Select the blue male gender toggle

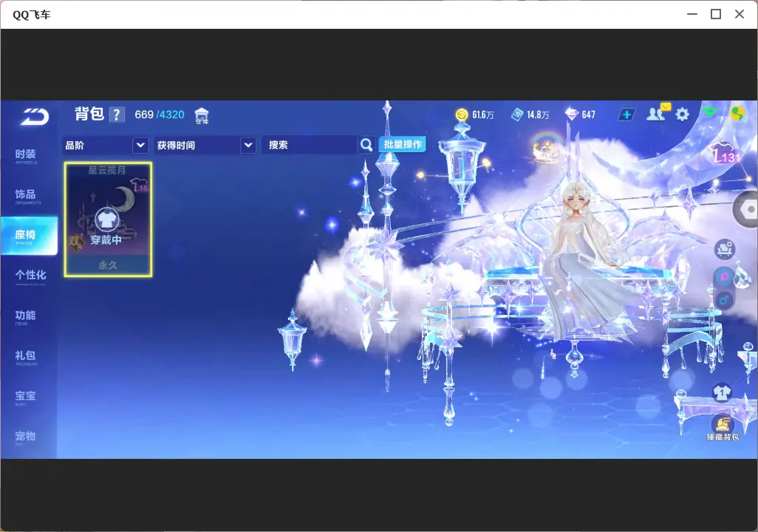tap(724, 300)
